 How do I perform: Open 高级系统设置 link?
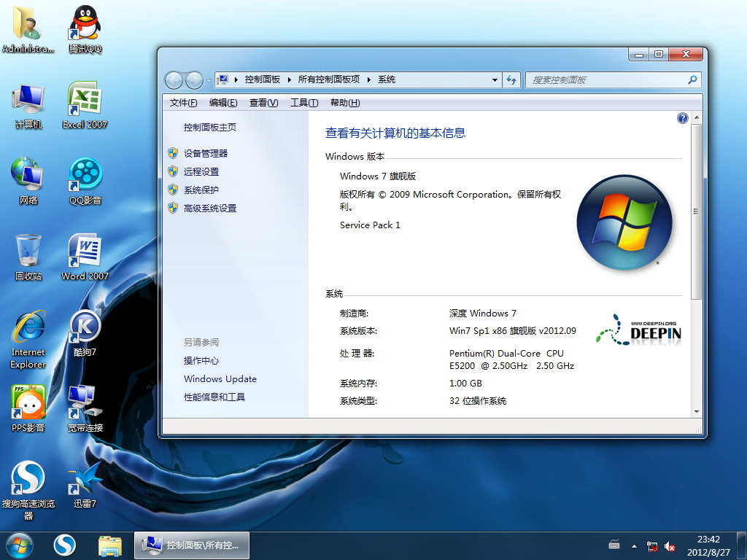[210, 208]
